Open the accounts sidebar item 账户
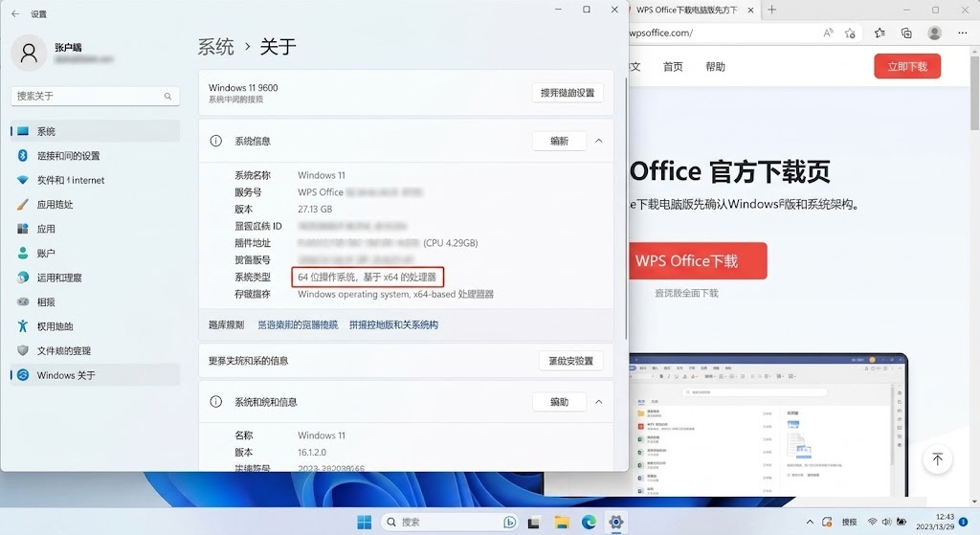Image resolution: width=980 pixels, height=535 pixels. pos(95,253)
